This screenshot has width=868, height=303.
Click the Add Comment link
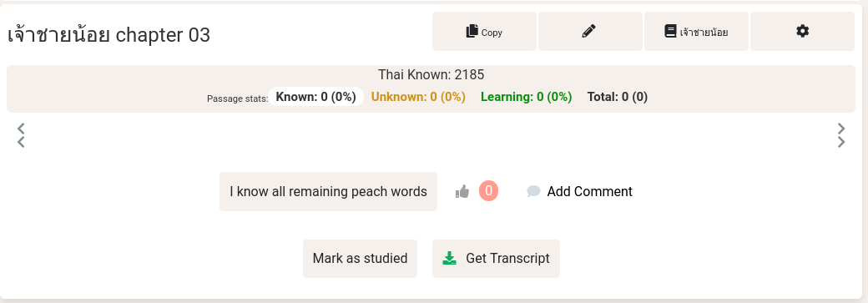589,192
